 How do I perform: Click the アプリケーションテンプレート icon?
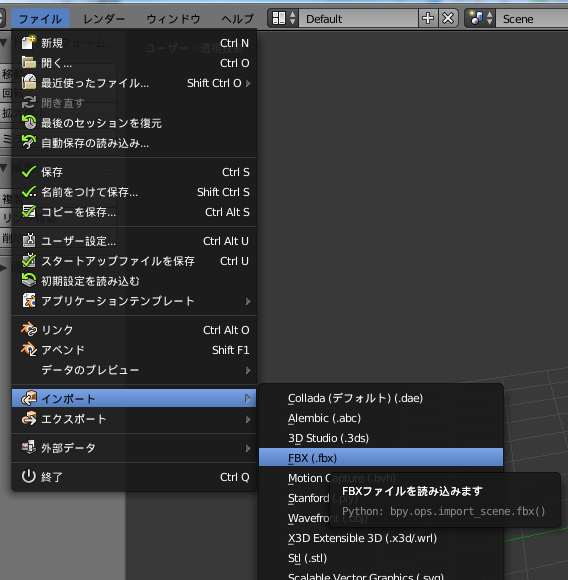point(28,301)
